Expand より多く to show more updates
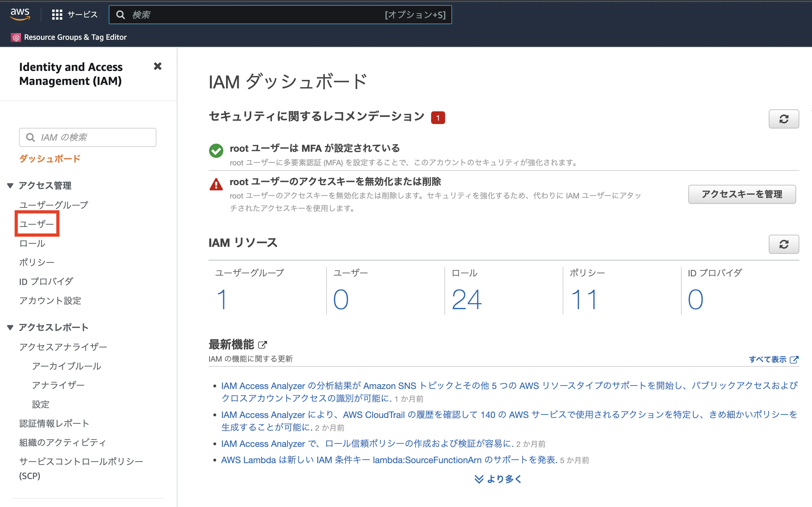The image size is (812, 507). tap(498, 479)
